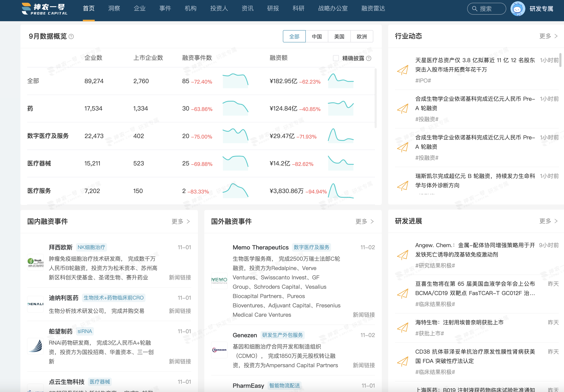This screenshot has width=564, height=392.
Task: Open the 洞察 menu
Action: pos(114,8)
